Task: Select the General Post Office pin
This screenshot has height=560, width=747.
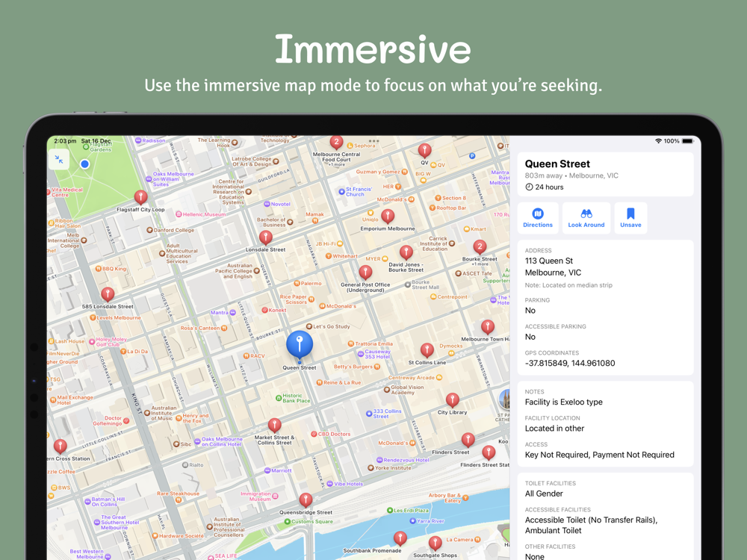Action: 365,273
